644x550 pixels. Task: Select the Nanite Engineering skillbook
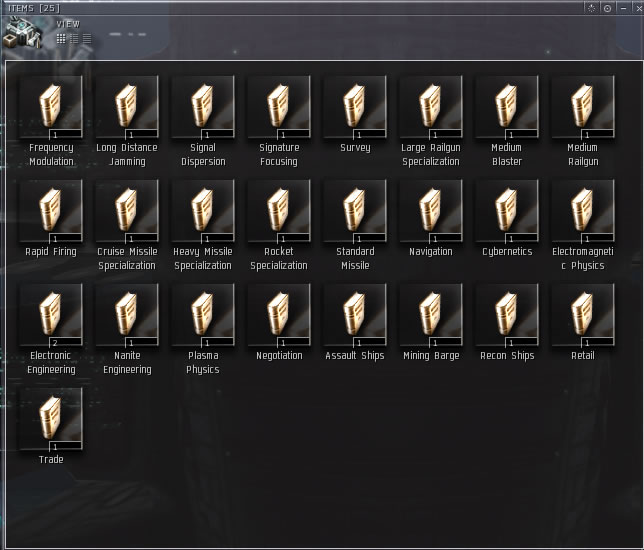point(127,315)
